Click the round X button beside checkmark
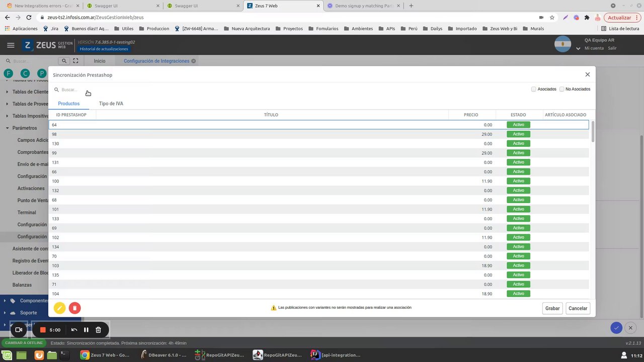The width and height of the screenshot is (644, 362). (630, 328)
